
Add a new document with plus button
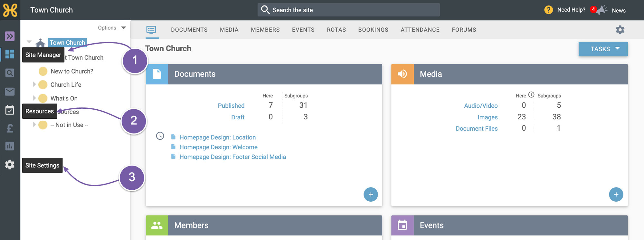coord(371,195)
